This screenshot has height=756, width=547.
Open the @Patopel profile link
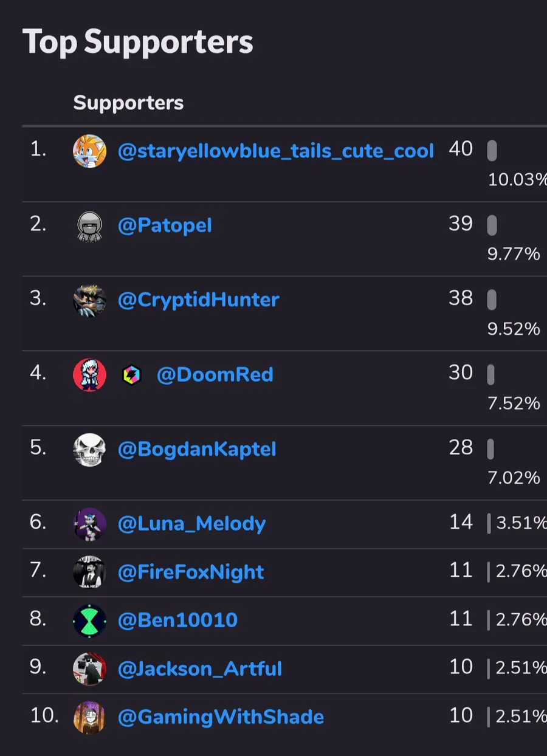click(x=165, y=226)
